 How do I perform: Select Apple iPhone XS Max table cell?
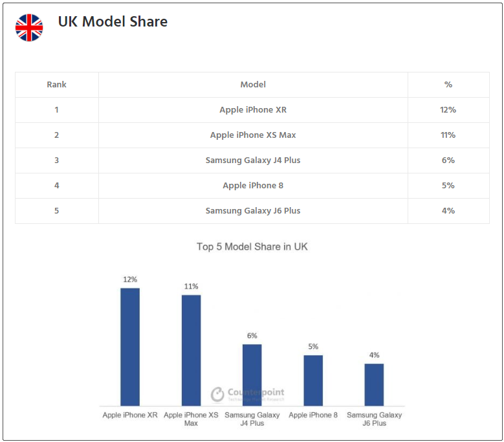coord(253,135)
